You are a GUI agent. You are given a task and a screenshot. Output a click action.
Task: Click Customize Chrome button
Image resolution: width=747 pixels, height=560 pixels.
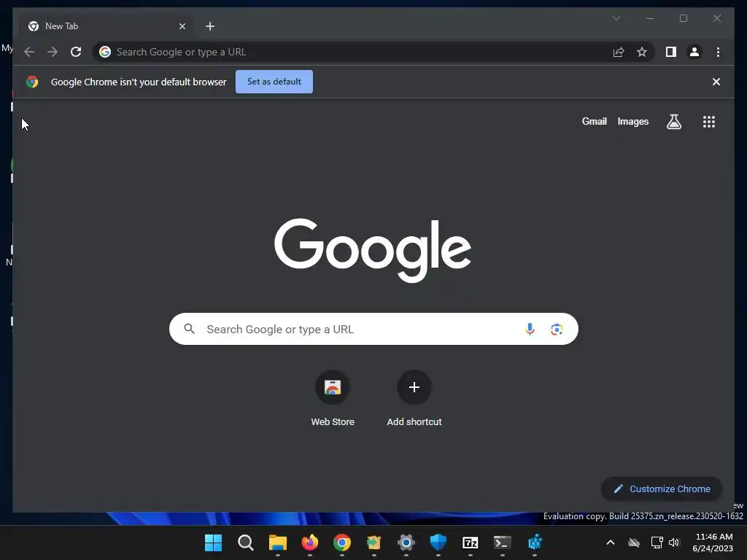tap(662, 489)
